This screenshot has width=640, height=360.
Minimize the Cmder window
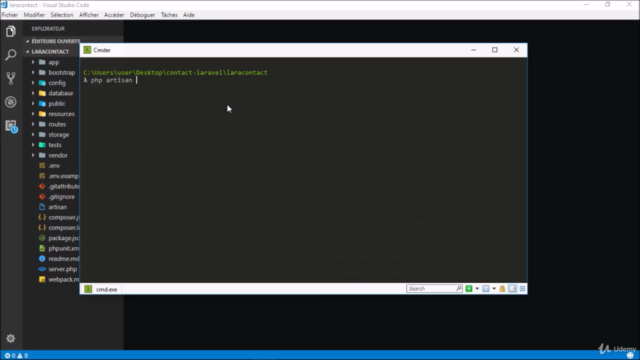tap(473, 50)
